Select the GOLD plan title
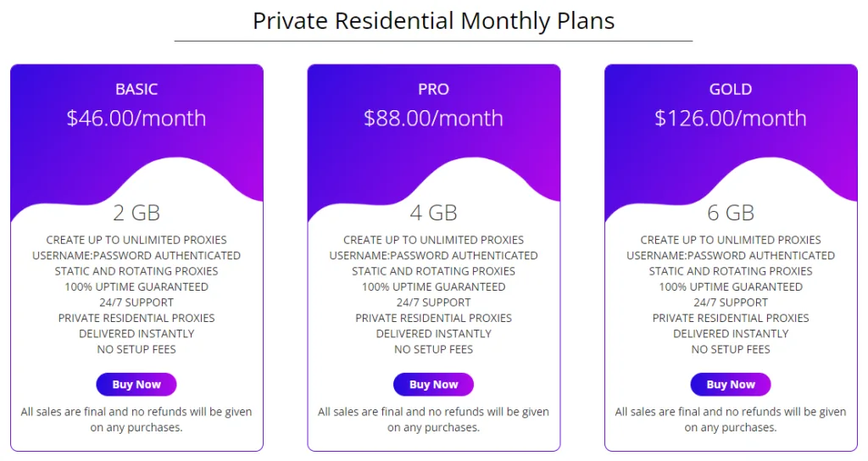 click(731, 89)
